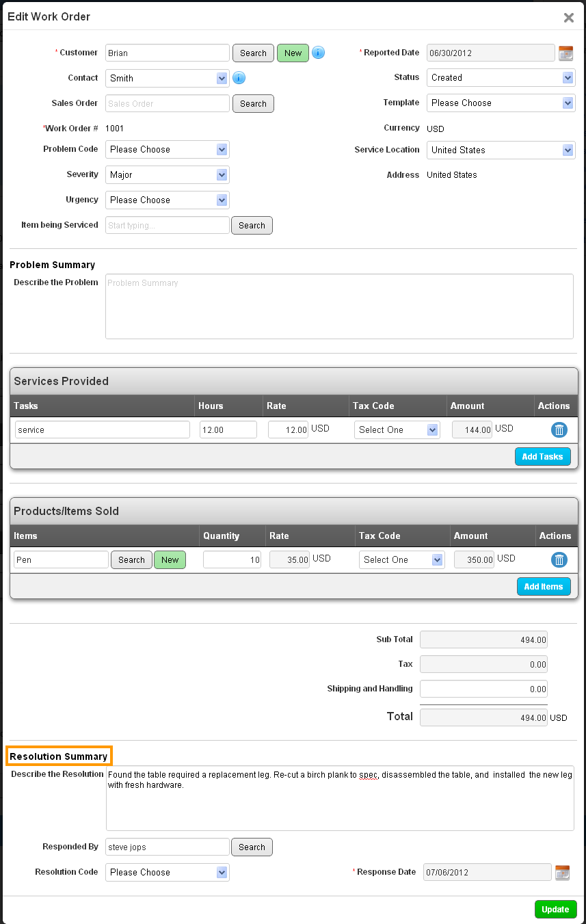Expand the Problem Code dropdown
Image resolution: width=586 pixels, height=924 pixels.
point(167,150)
